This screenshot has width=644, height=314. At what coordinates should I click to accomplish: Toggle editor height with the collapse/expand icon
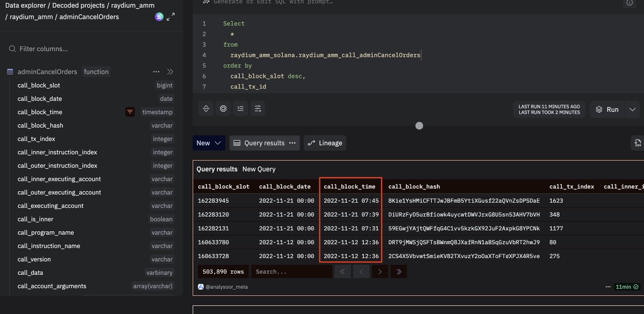[x=206, y=108]
